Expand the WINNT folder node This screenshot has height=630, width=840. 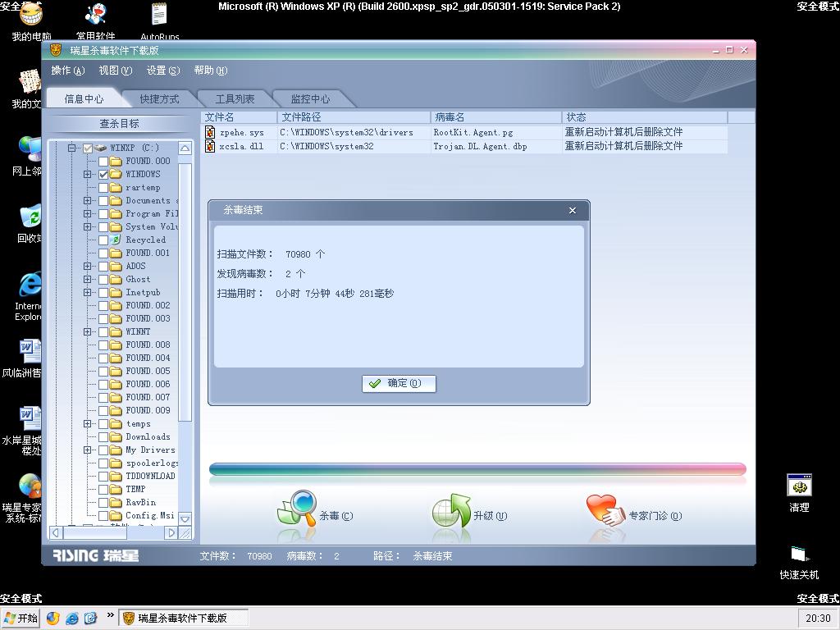pos(87,332)
